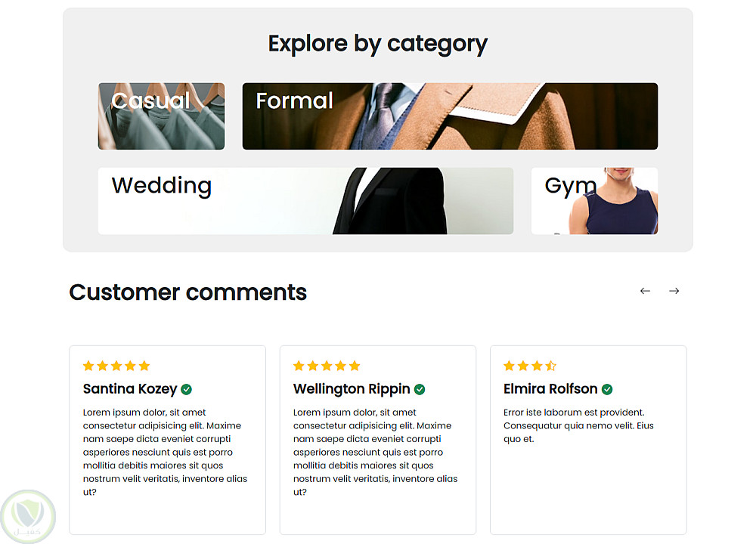Browse the Wedding category tile
756x544 pixels.
click(305, 201)
